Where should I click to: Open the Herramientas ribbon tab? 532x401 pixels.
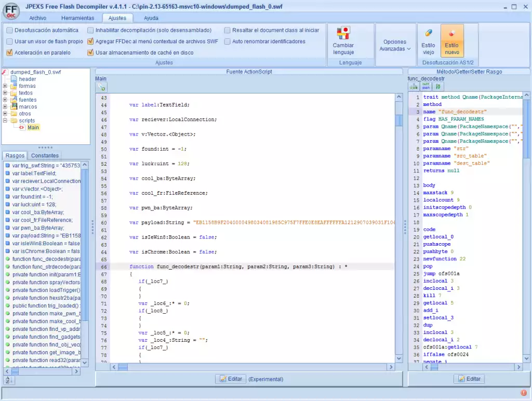[78, 18]
